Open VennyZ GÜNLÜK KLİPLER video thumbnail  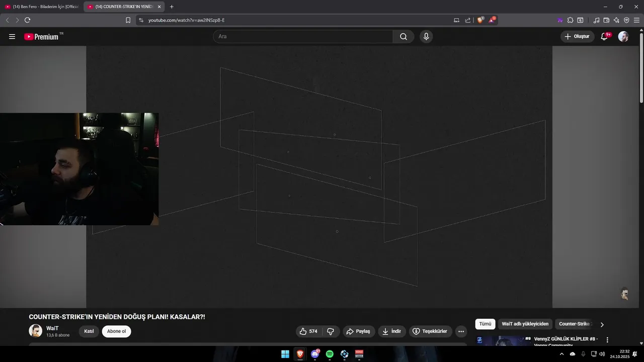(503, 341)
